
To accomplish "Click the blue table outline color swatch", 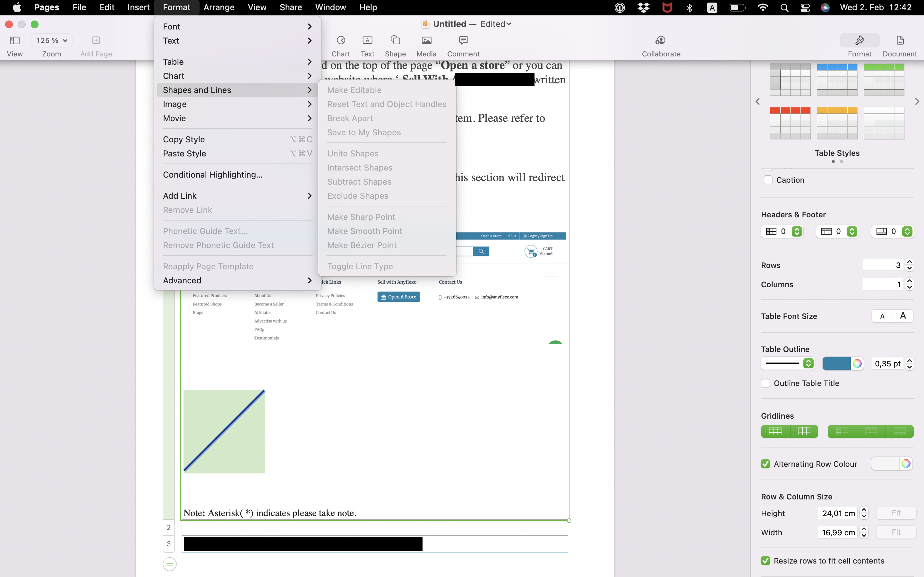I will point(836,363).
